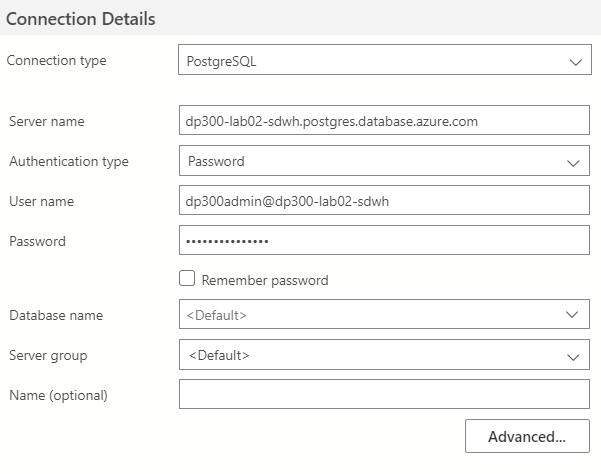
Task: Focus the User name input box
Action: [x=384, y=201]
